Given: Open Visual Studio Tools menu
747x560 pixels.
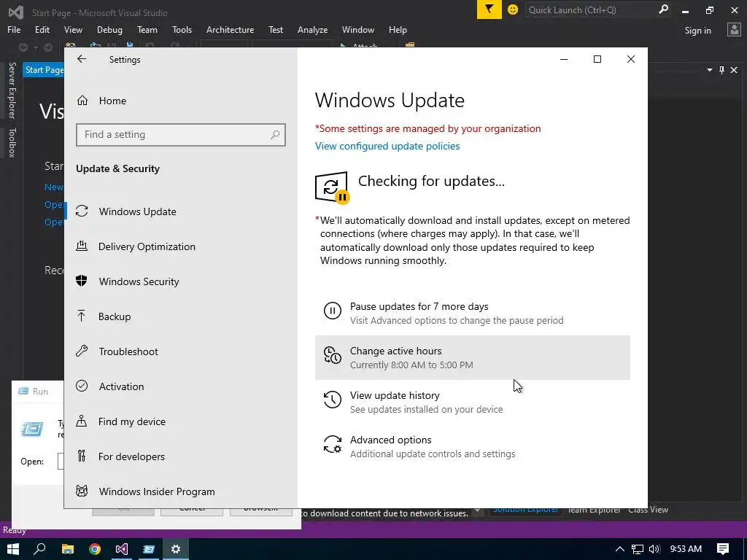Looking at the screenshot, I should point(182,29).
